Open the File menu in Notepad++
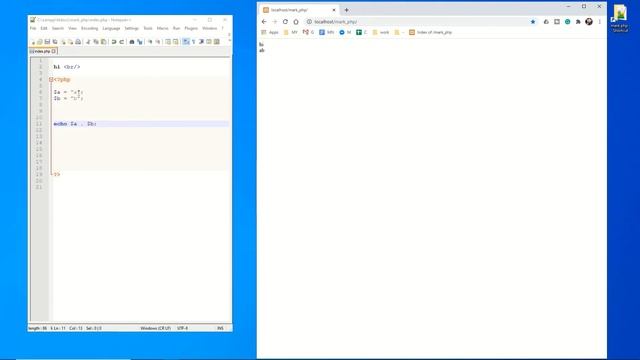This screenshot has height=360, width=640. [33, 28]
